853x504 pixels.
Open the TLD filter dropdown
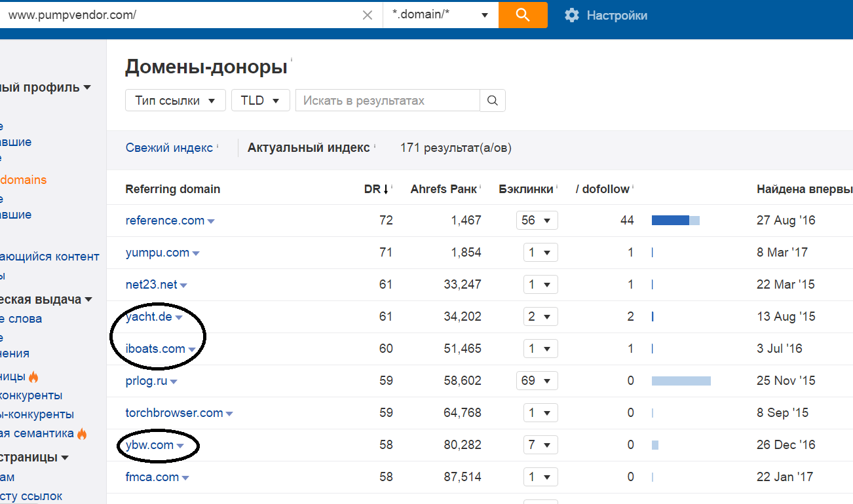tap(260, 100)
